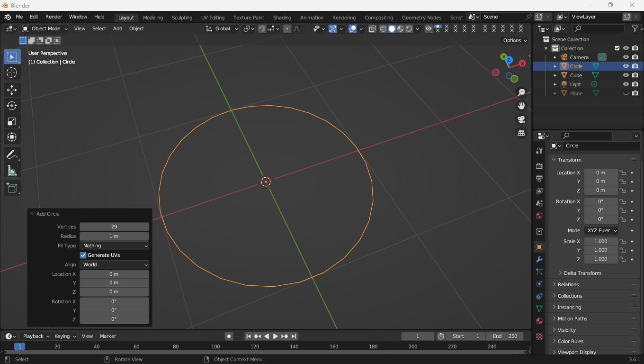The image size is (644, 364).
Task: Open the Render menu
Action: (54, 17)
